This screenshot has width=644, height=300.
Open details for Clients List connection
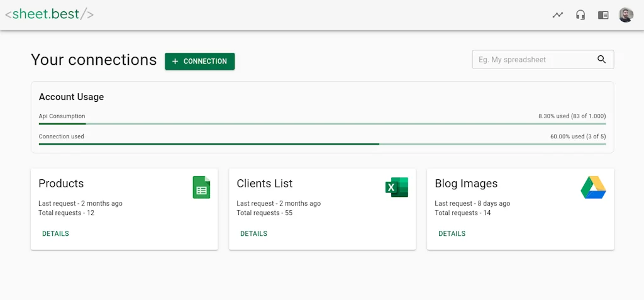pos(253,233)
